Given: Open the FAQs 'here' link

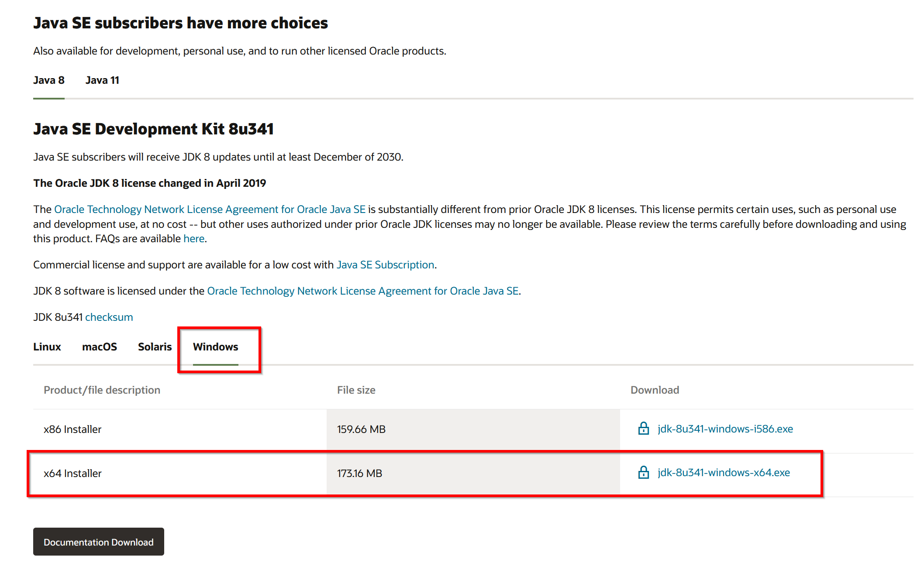Looking at the screenshot, I should pyautogui.click(x=194, y=239).
